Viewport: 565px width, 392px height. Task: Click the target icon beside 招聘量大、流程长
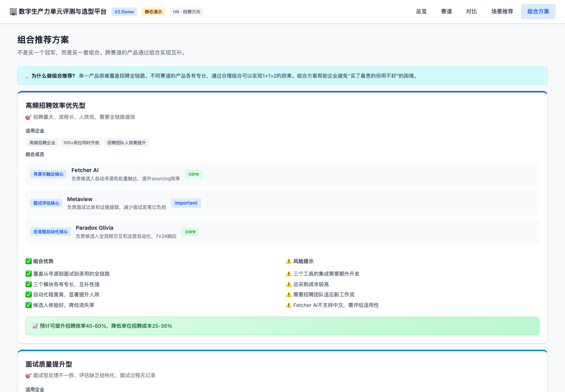point(28,117)
